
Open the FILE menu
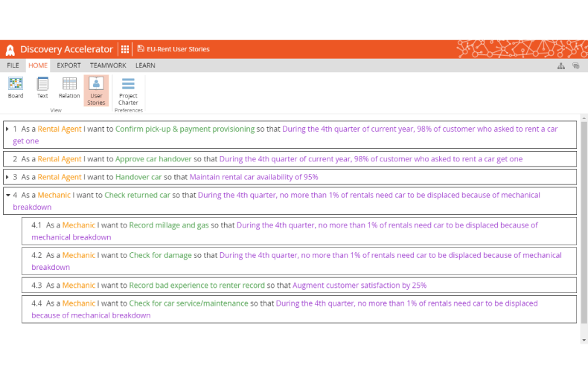pos(13,65)
